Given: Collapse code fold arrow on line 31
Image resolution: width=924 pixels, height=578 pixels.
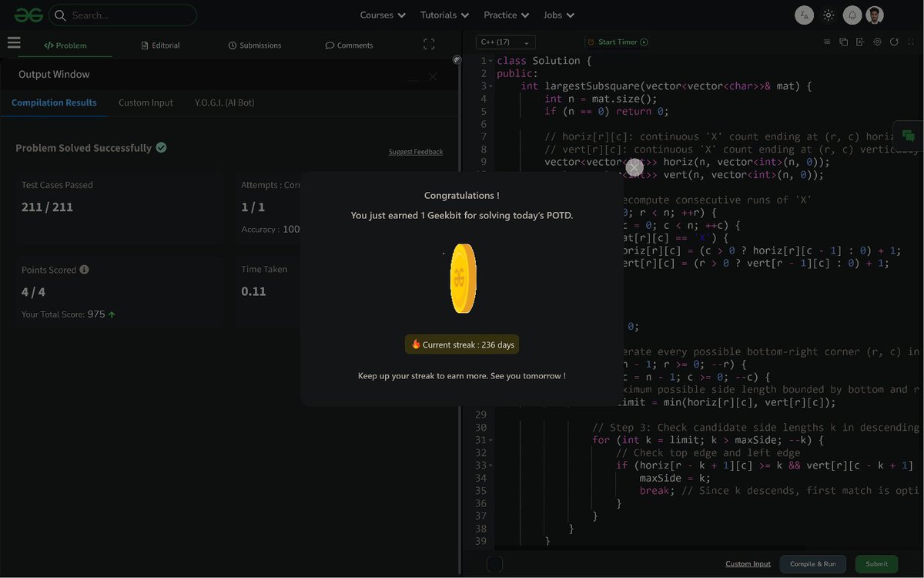Looking at the screenshot, I should [490, 441].
